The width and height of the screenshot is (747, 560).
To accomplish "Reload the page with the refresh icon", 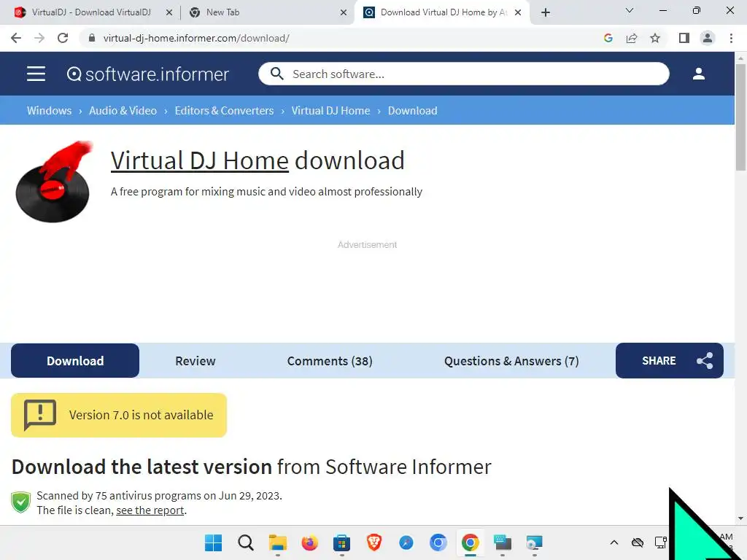I will click(x=63, y=38).
